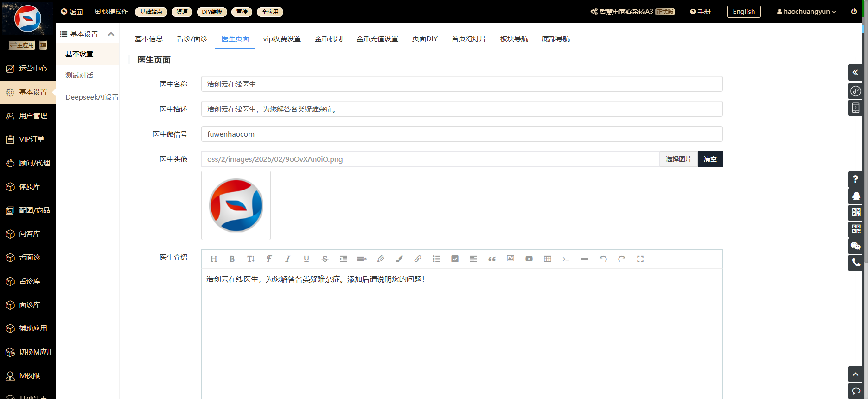Open the 首页幻灯片 tab
The height and width of the screenshot is (399, 868).
click(x=469, y=39)
